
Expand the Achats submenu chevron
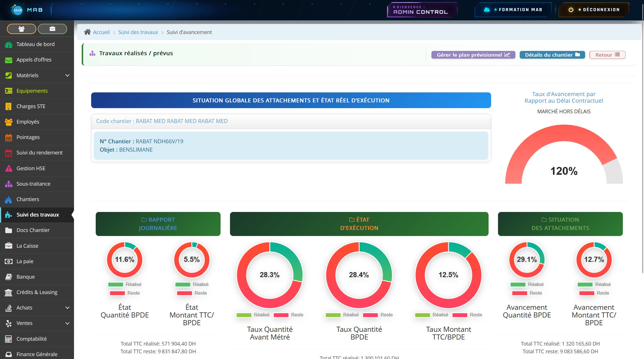(67, 308)
